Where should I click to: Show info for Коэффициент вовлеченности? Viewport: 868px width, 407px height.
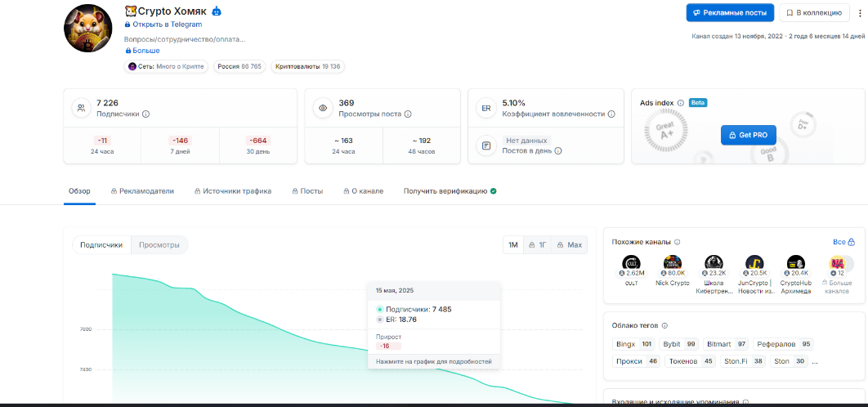[x=611, y=114]
